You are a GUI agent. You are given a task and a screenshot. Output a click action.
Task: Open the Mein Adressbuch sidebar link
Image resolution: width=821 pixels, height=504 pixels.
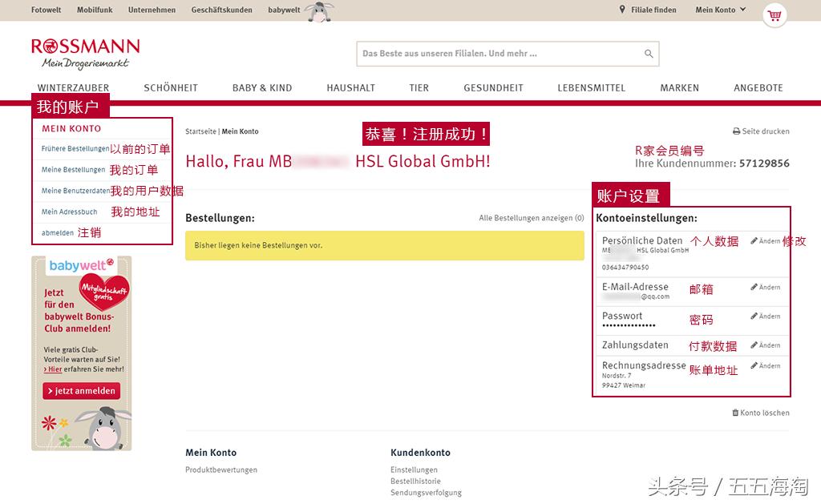(x=70, y=212)
